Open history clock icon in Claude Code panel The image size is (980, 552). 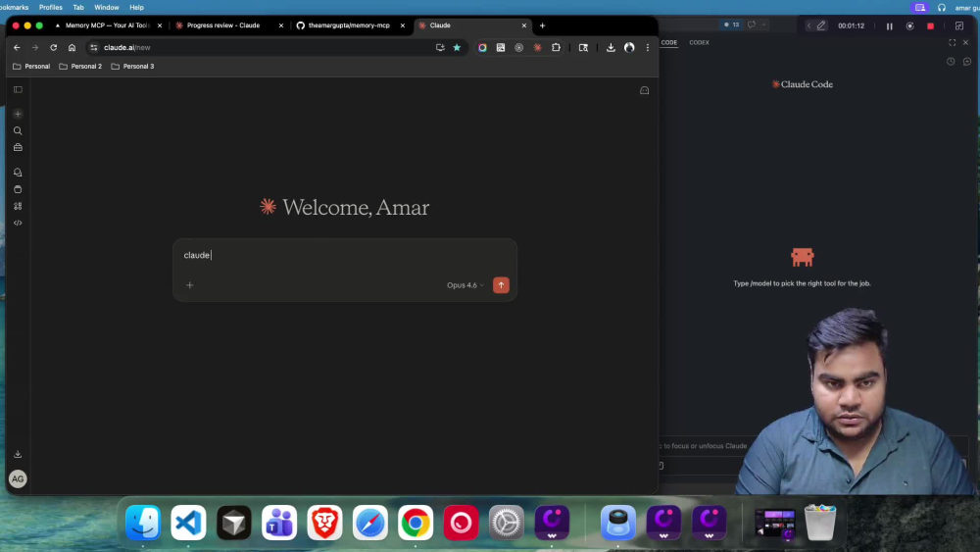click(951, 61)
